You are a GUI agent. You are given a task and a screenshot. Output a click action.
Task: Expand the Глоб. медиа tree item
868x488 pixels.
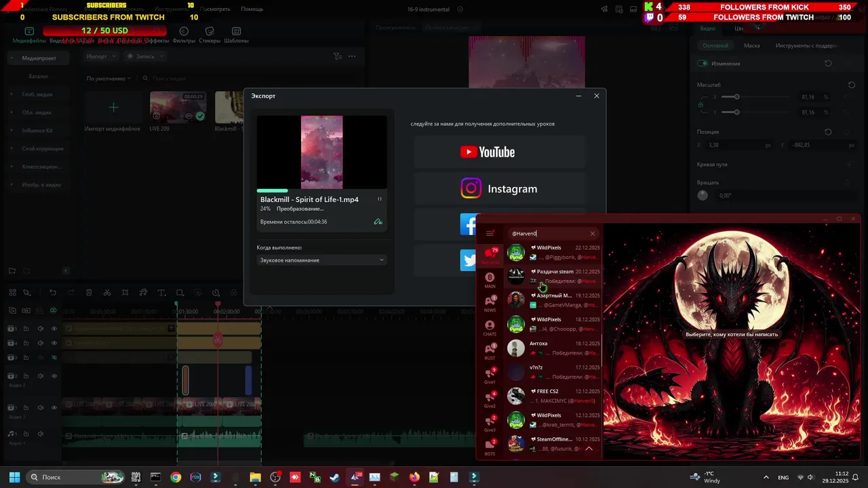12,94
